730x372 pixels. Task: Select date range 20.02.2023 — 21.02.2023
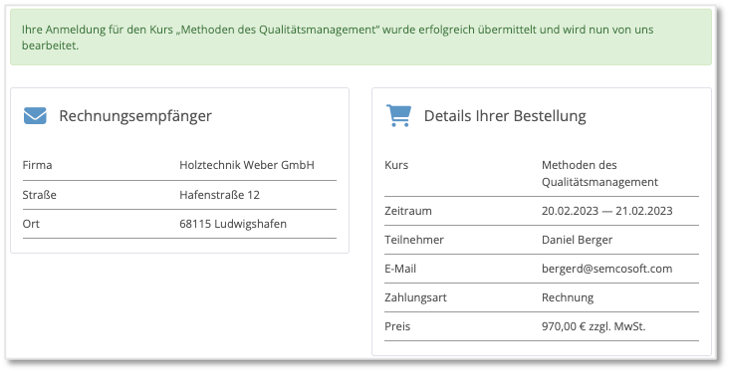pos(607,211)
